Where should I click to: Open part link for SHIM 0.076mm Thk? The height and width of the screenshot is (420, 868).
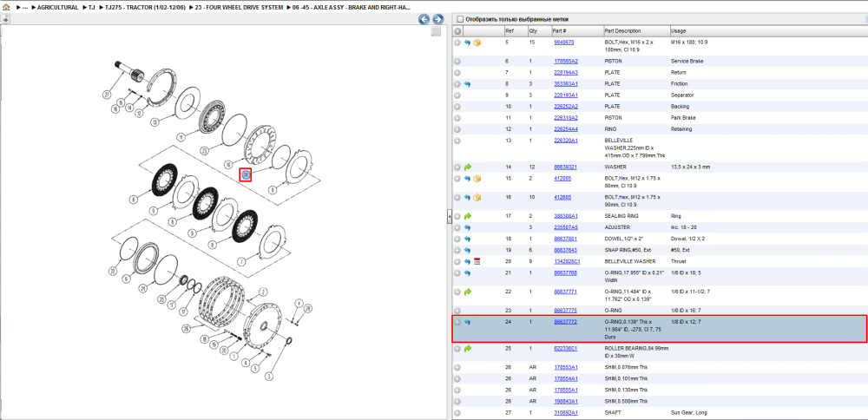click(566, 367)
